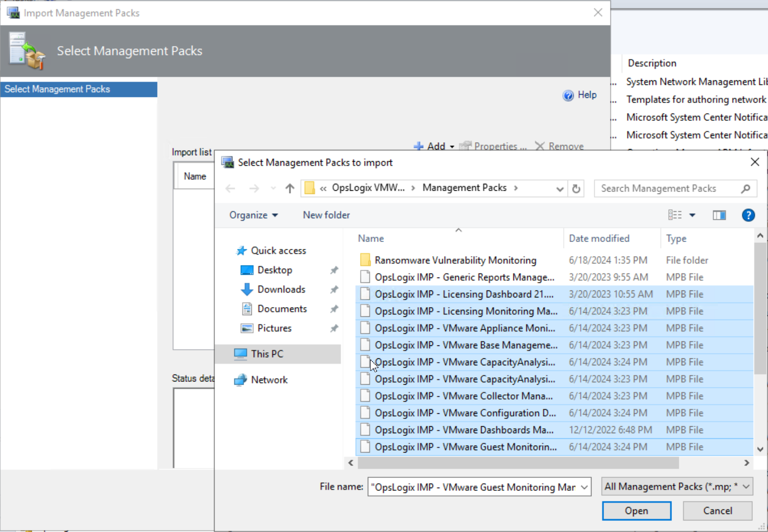Click the search magnifier icon
The image size is (768, 532).
pos(745,188)
